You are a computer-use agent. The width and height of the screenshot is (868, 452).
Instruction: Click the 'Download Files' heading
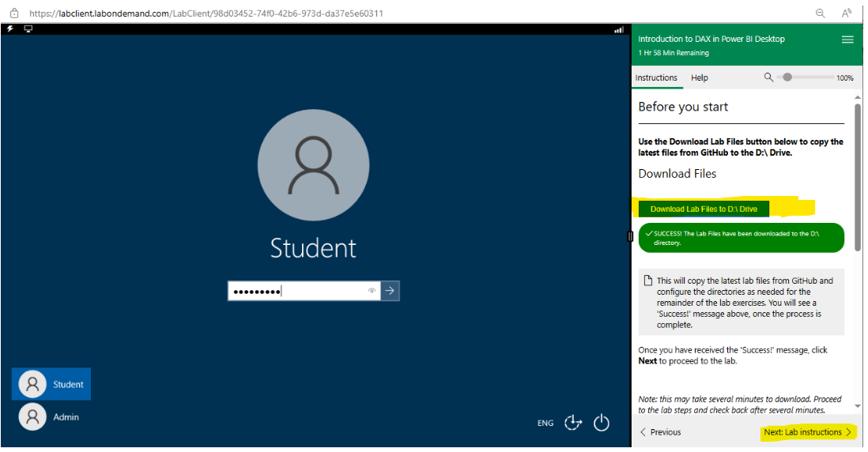(x=677, y=174)
